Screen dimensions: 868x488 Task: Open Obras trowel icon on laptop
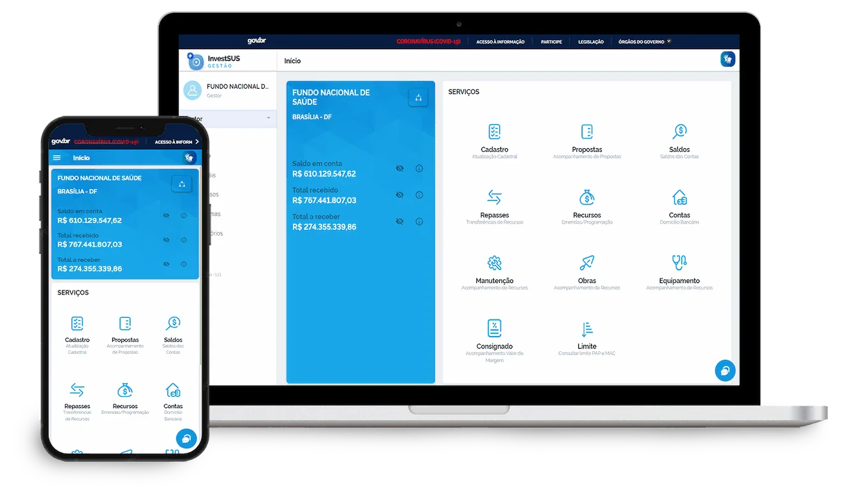click(x=587, y=263)
